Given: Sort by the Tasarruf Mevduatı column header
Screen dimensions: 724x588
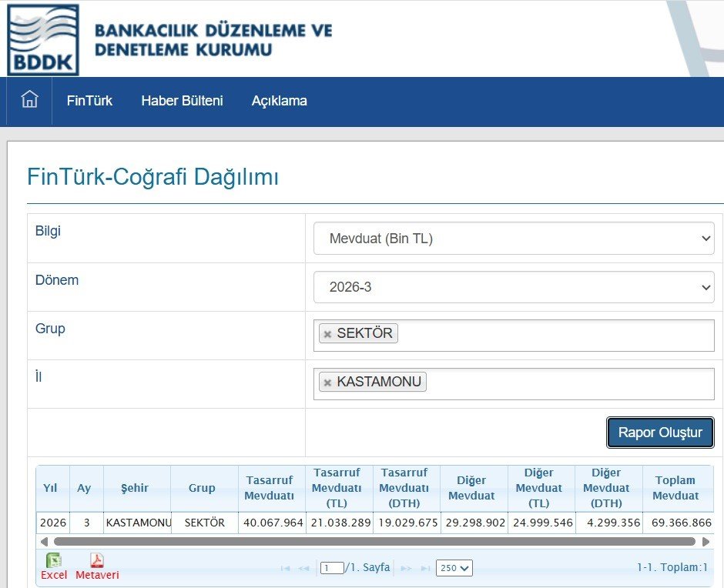Looking at the screenshot, I should (x=272, y=488).
